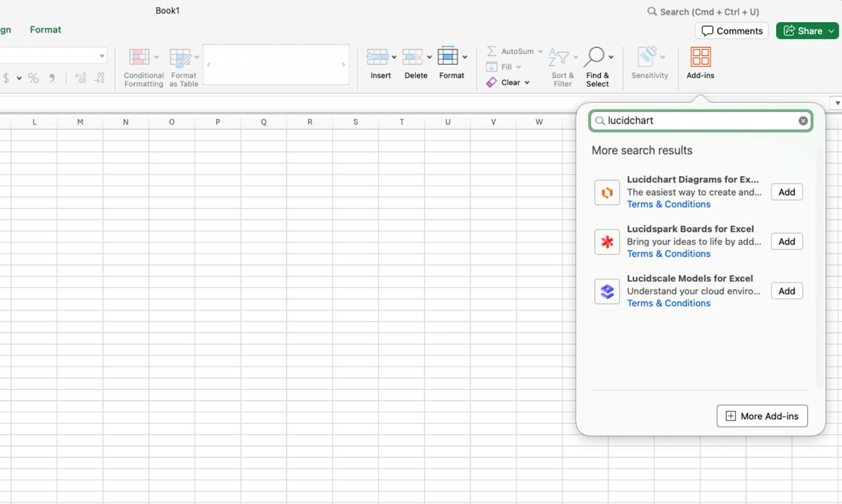The width and height of the screenshot is (842, 504).
Task: Click the AutoSum sigma icon
Action: [x=492, y=51]
